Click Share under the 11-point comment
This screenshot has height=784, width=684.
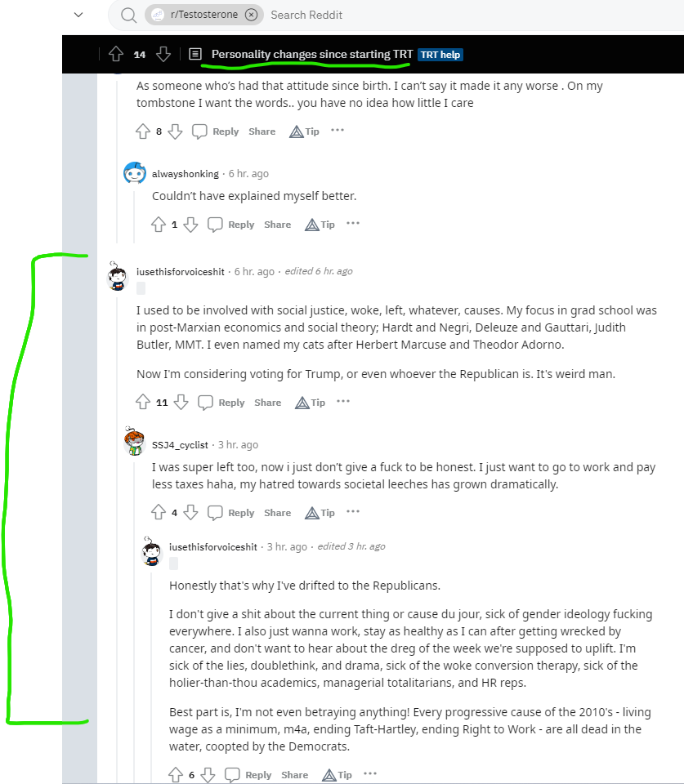pos(268,403)
